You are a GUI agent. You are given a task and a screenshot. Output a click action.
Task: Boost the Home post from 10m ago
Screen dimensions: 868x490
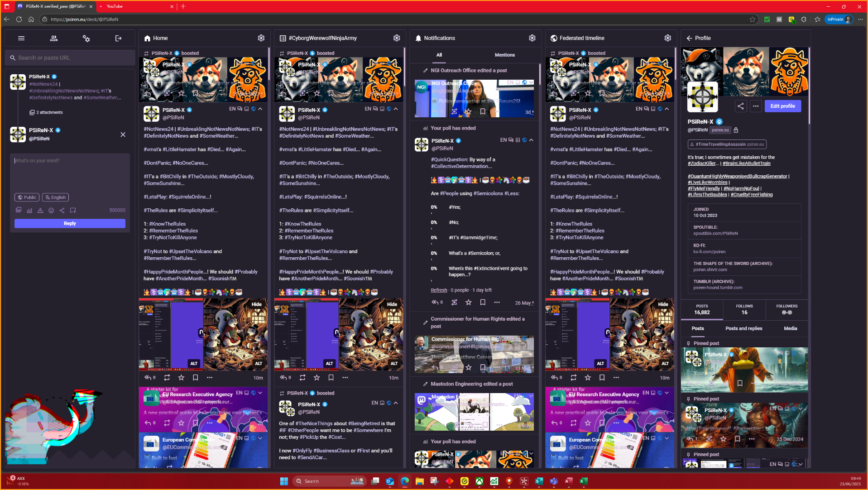(x=167, y=377)
